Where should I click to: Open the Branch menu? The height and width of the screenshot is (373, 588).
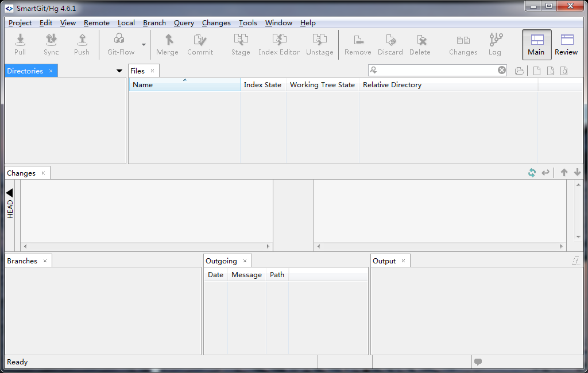click(154, 23)
